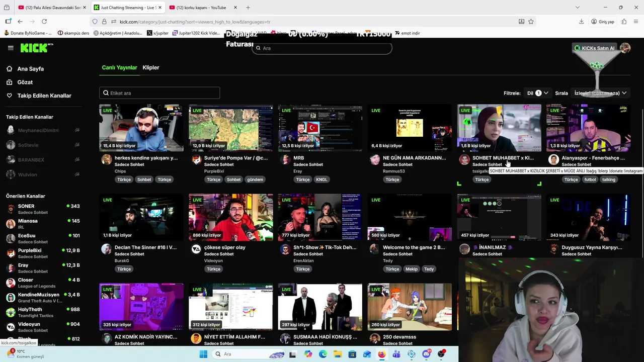Open emot indir bookmark
The width and height of the screenshot is (644, 362).
[x=407, y=33]
